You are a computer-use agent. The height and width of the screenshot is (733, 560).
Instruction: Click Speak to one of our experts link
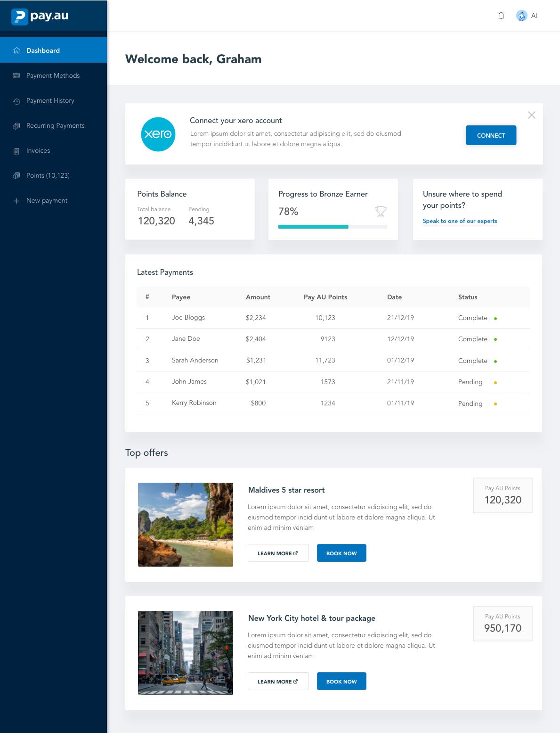pyautogui.click(x=460, y=221)
